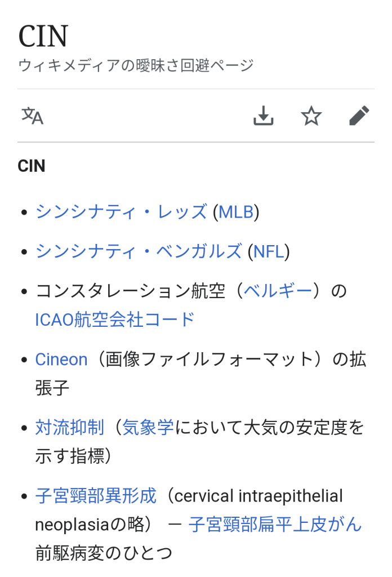Open the シンシナティ・レッズ link
392x577 pixels.
point(121,212)
